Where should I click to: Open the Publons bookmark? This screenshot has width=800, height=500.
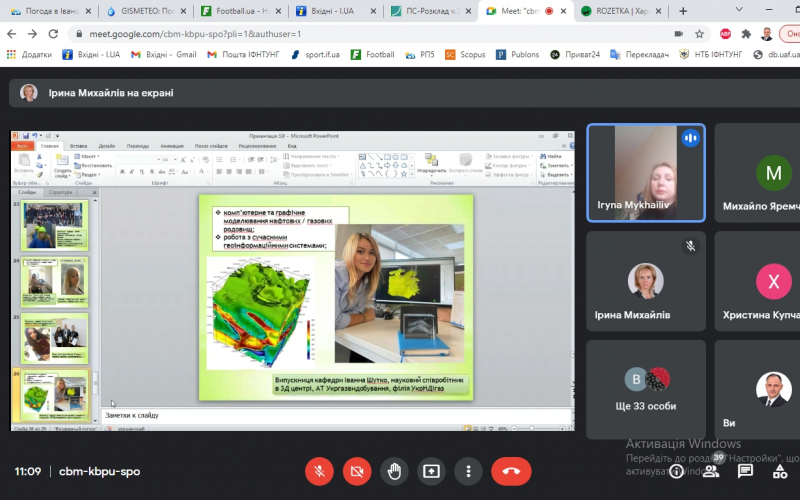click(x=517, y=54)
